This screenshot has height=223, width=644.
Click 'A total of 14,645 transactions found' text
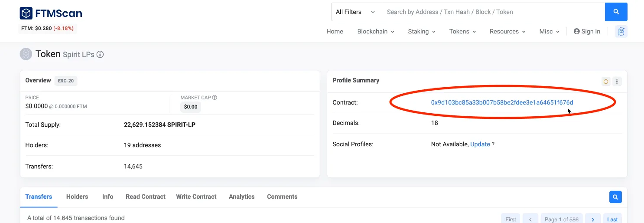tap(76, 218)
